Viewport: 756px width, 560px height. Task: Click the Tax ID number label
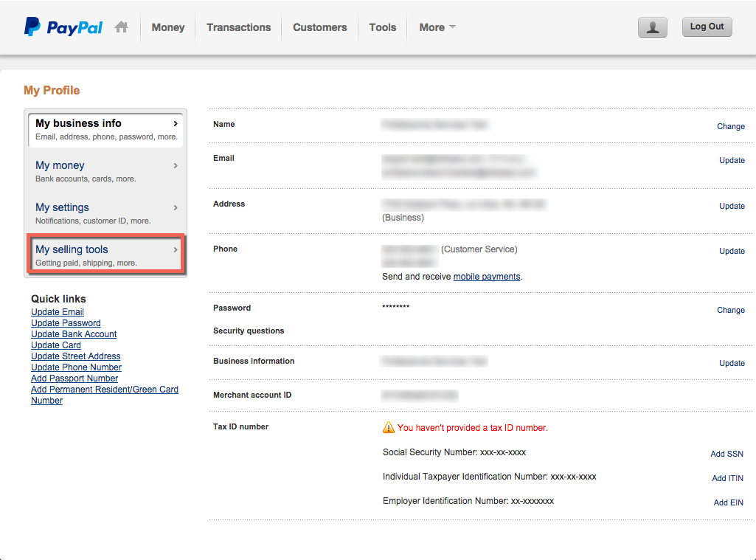pos(240,427)
